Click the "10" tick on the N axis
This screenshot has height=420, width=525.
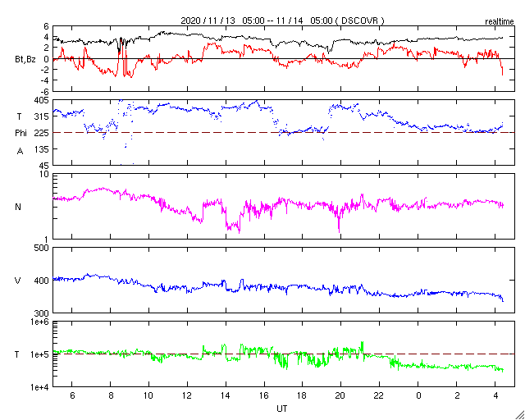click(44, 175)
